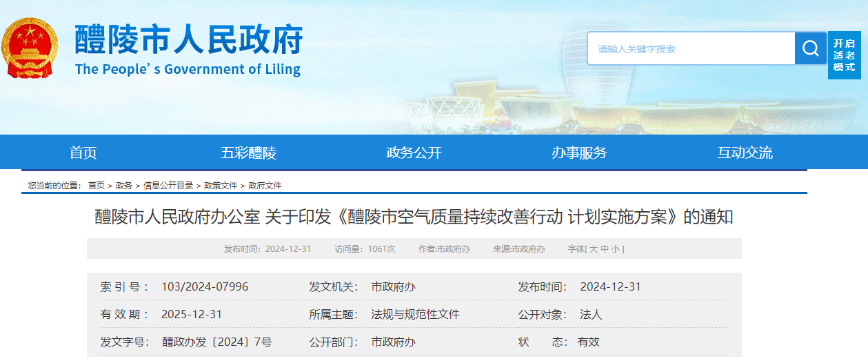Set font size to 中 (medium)

[x=605, y=249]
